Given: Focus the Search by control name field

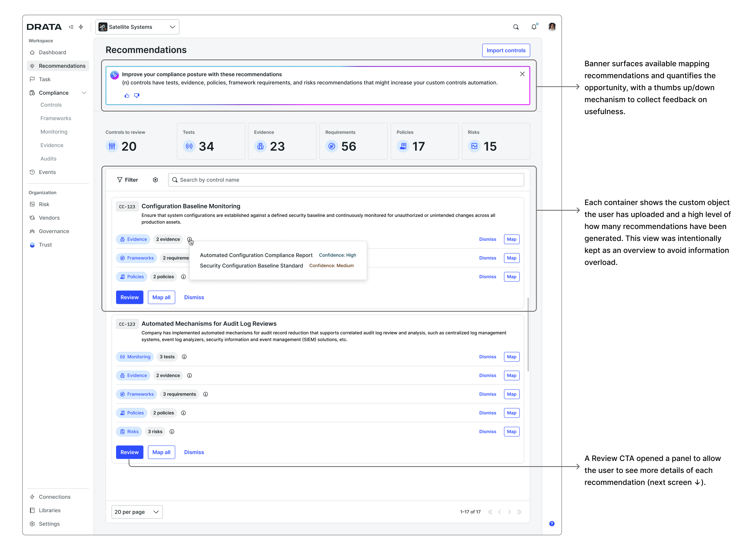Looking at the screenshot, I should [346, 180].
